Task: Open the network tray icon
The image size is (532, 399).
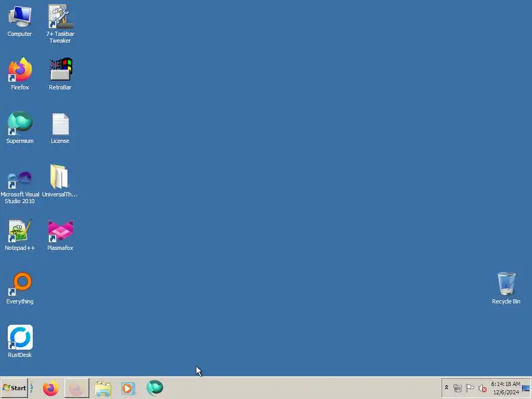Action: (457, 388)
